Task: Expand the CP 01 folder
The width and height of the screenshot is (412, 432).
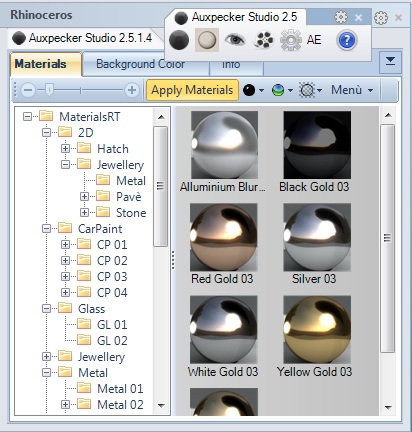Action: tap(65, 245)
